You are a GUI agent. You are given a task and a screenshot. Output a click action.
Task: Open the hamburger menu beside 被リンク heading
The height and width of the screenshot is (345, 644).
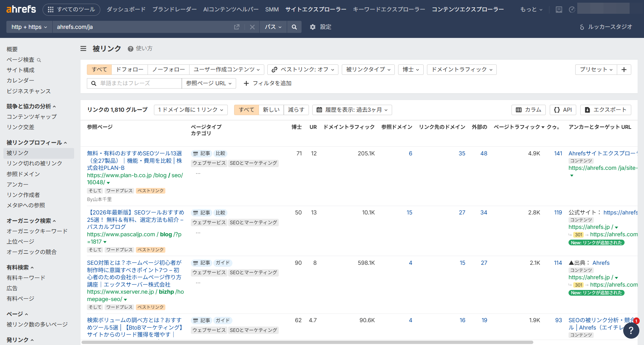[83, 48]
